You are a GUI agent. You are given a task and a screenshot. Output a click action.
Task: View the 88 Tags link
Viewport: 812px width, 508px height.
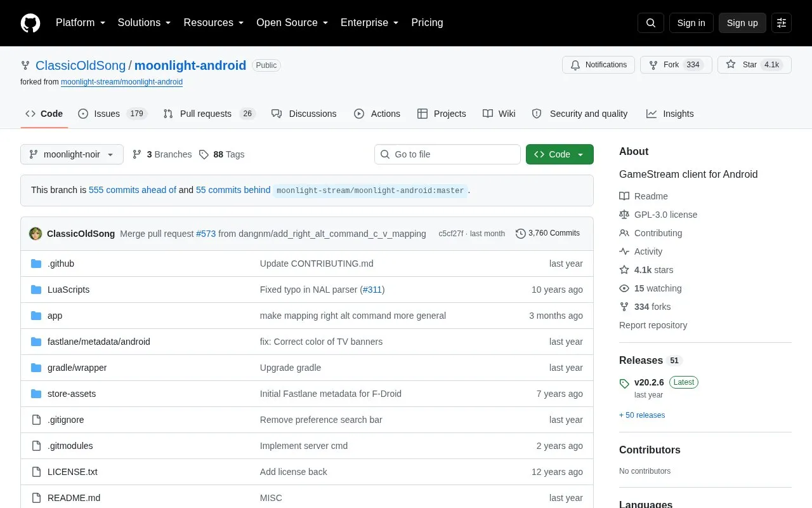click(x=221, y=154)
